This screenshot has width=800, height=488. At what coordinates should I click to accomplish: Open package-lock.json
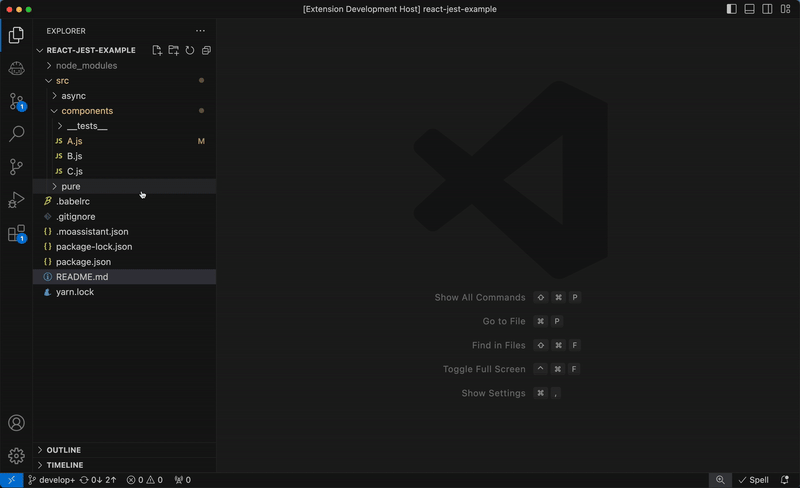pos(124,247)
